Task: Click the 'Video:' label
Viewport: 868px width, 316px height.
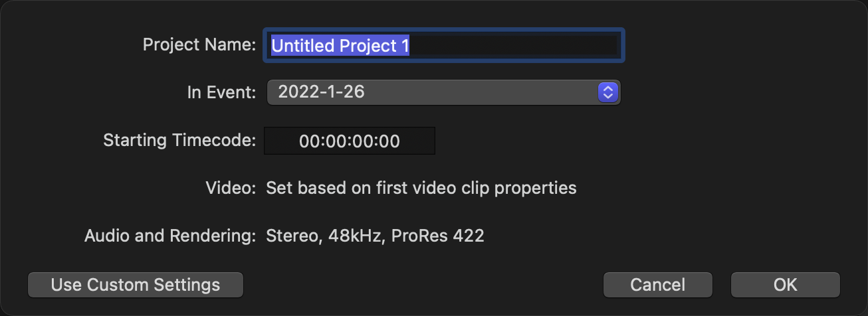Action: coord(231,188)
